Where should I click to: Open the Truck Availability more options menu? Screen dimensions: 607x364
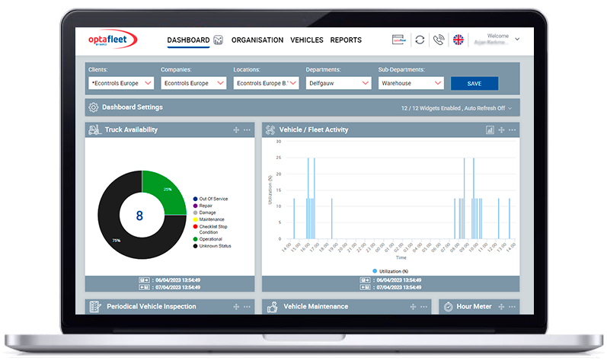coord(247,130)
